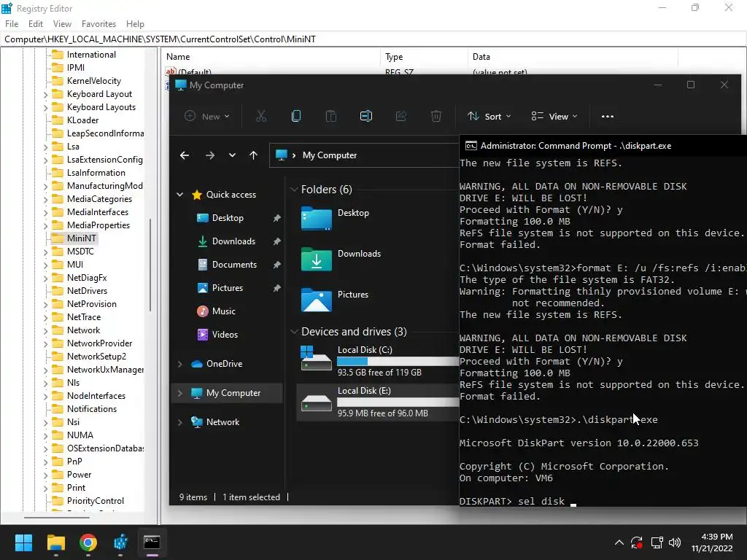Click the sync status tray icon
The image size is (747, 560).
[x=637, y=542]
